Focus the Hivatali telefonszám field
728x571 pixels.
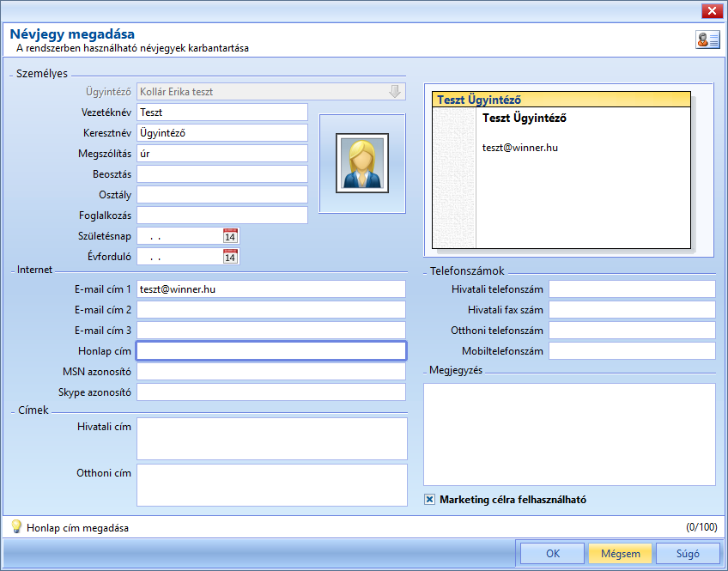tap(632, 289)
